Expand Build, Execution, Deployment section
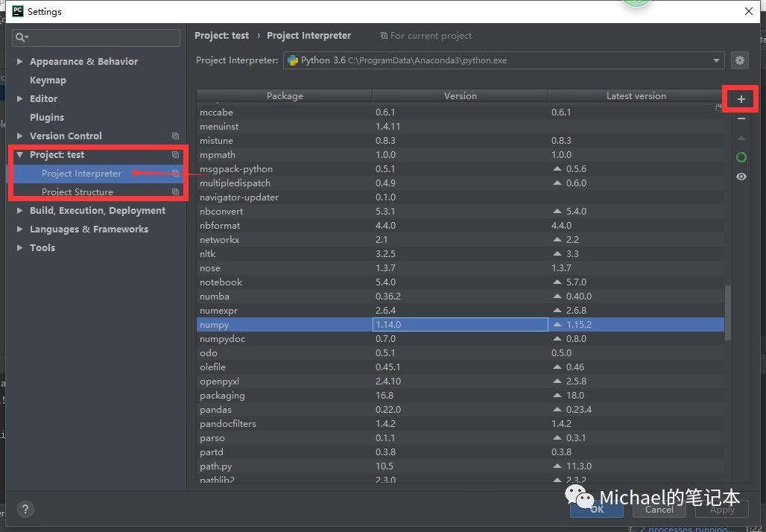The image size is (766, 532). point(20,211)
